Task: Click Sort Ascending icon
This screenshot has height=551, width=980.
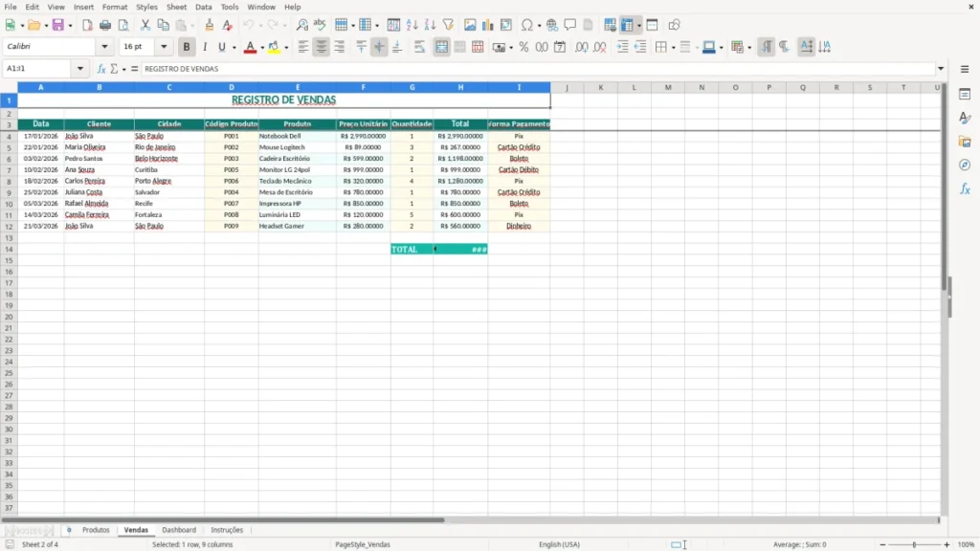Action: tap(412, 25)
